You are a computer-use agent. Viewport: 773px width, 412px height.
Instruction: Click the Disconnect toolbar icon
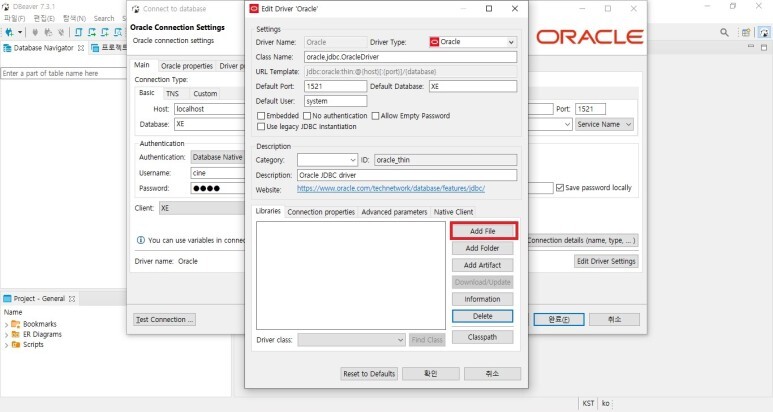coord(61,33)
